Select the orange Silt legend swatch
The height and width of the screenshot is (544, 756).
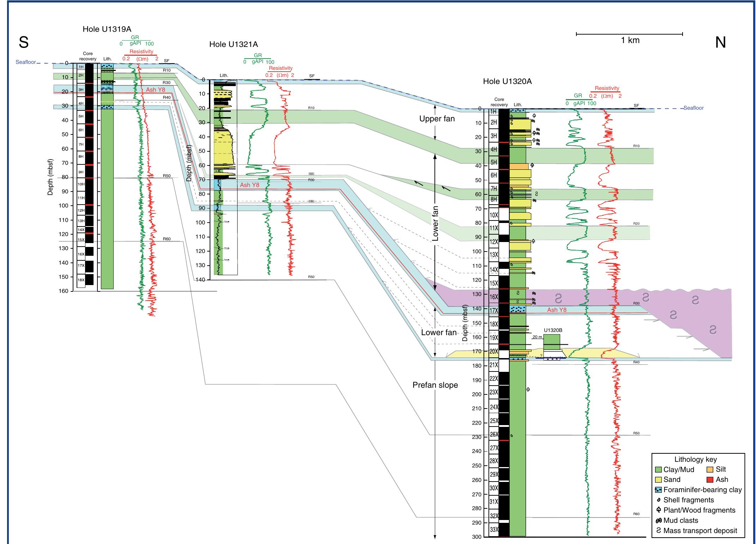(x=710, y=470)
